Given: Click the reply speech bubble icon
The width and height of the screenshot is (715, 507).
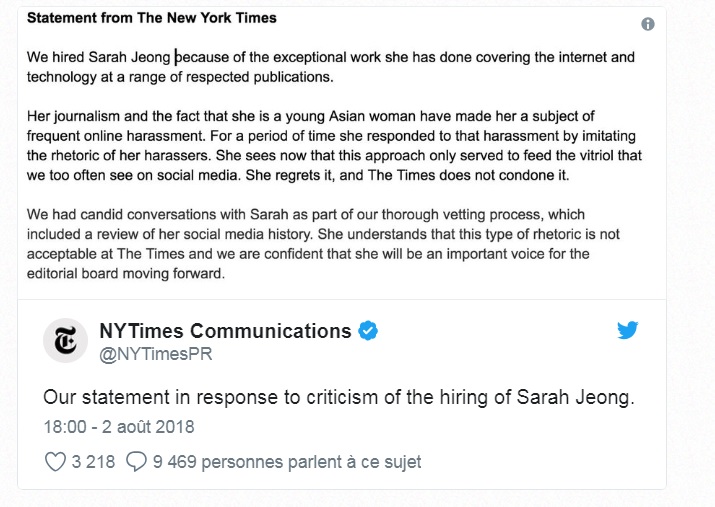Looking at the screenshot, I should [137, 462].
